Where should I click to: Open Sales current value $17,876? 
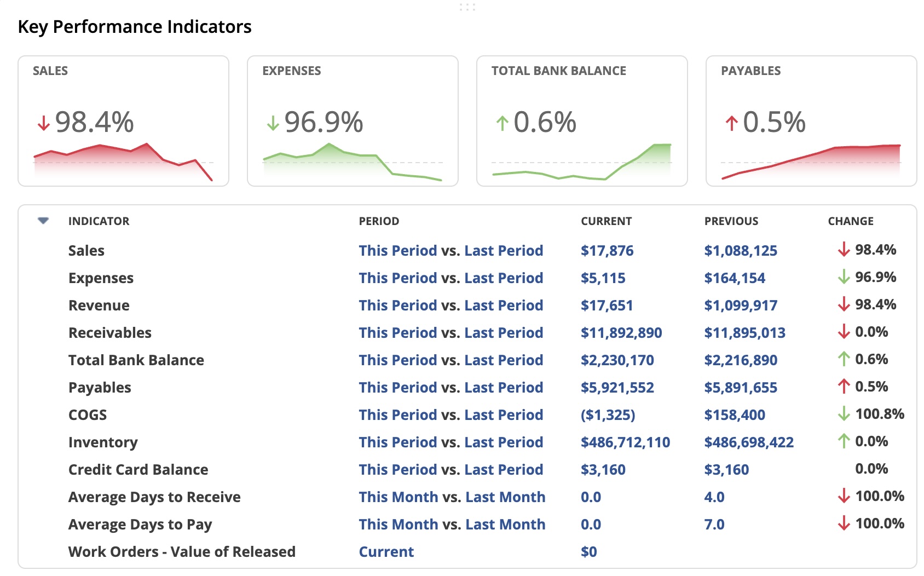[x=607, y=251]
